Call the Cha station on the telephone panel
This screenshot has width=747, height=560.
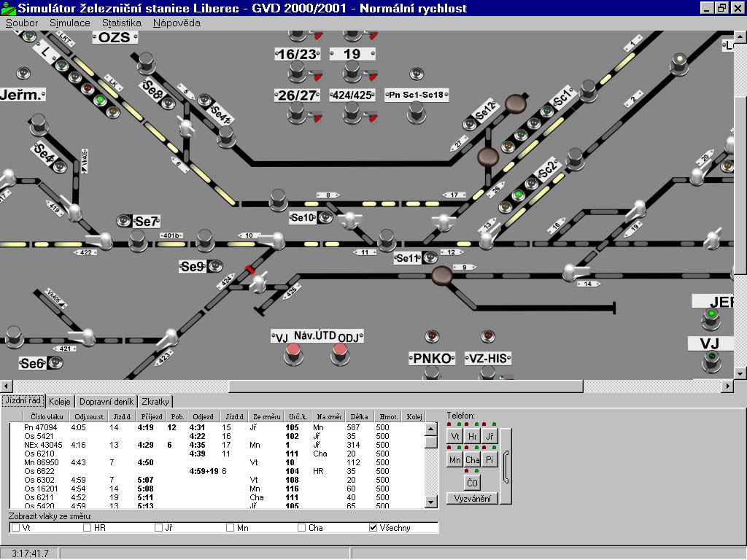tap(472, 460)
